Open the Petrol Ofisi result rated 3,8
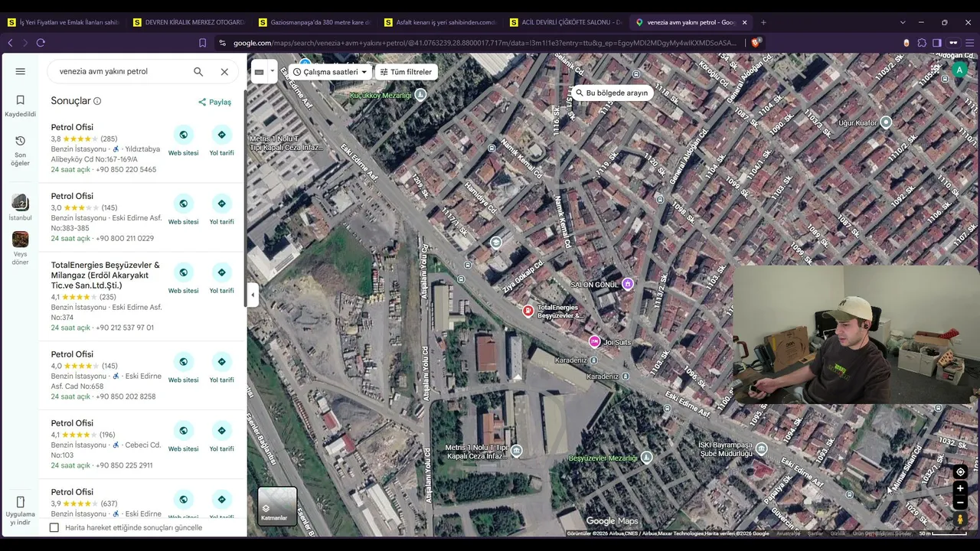 tap(72, 128)
